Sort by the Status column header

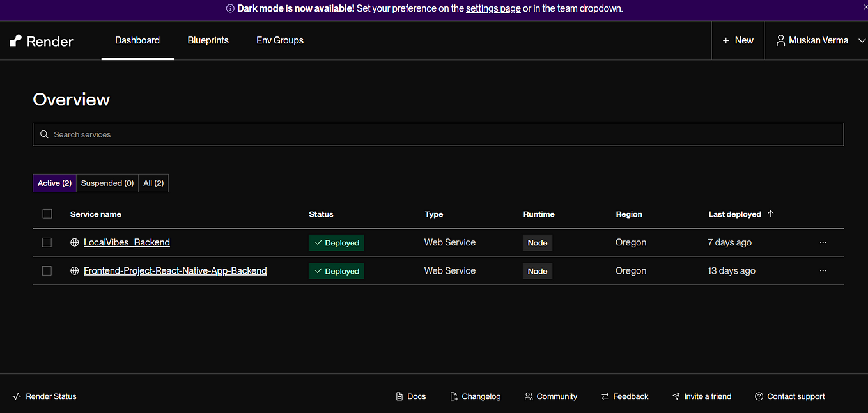[x=321, y=214]
